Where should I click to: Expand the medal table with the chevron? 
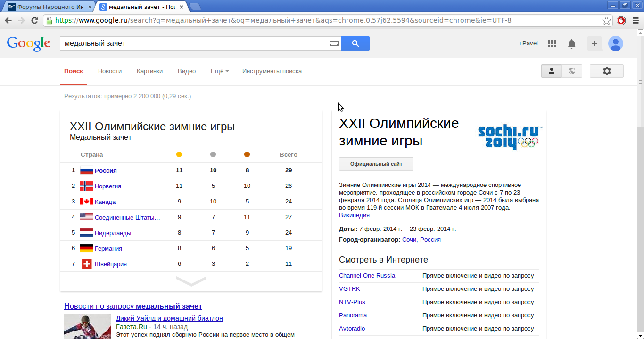(x=191, y=281)
